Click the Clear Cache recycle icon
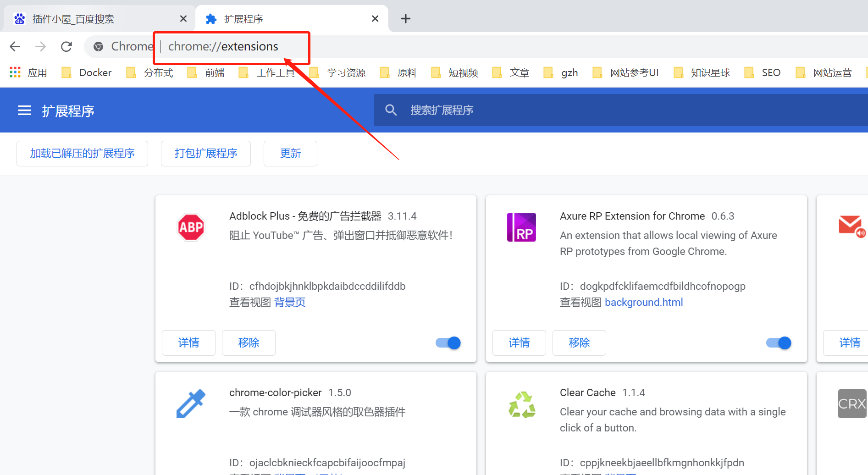This screenshot has height=475, width=868. click(522, 404)
